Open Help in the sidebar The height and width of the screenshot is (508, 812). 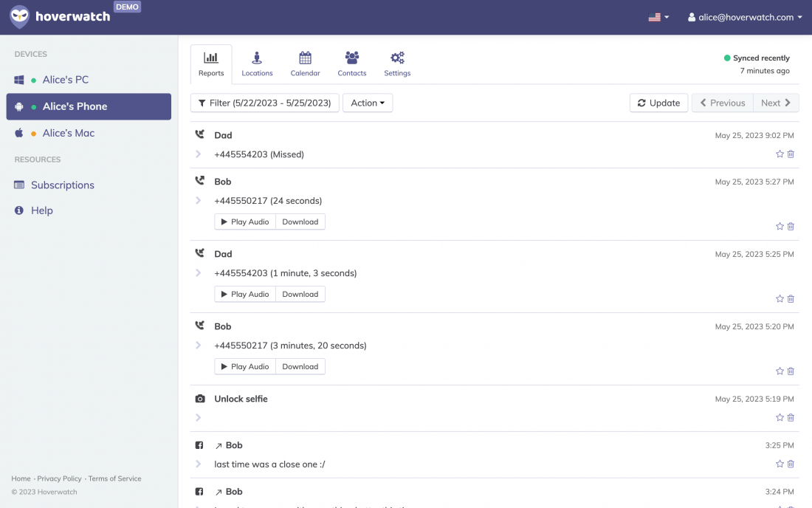click(42, 210)
